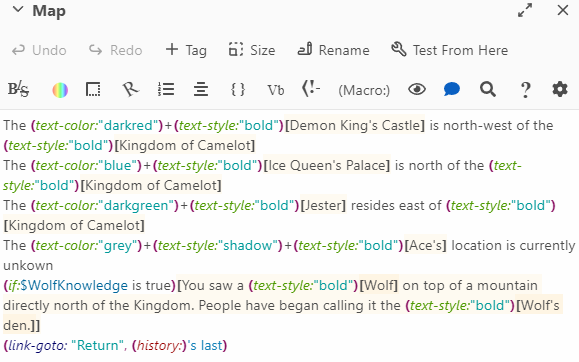Maximize the passage editor dialog
The width and height of the screenshot is (579, 362).
(x=525, y=10)
